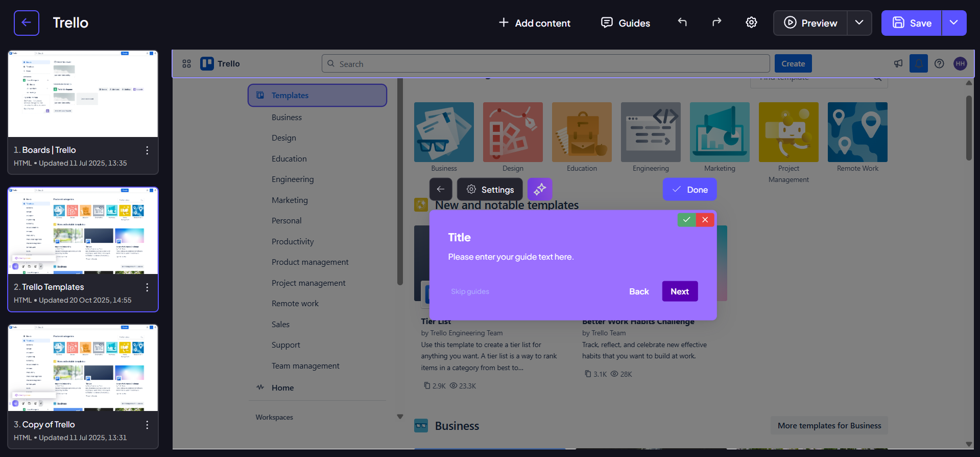This screenshot has height=457, width=980.
Task: Click the guide placeholder body text
Action: (511, 257)
